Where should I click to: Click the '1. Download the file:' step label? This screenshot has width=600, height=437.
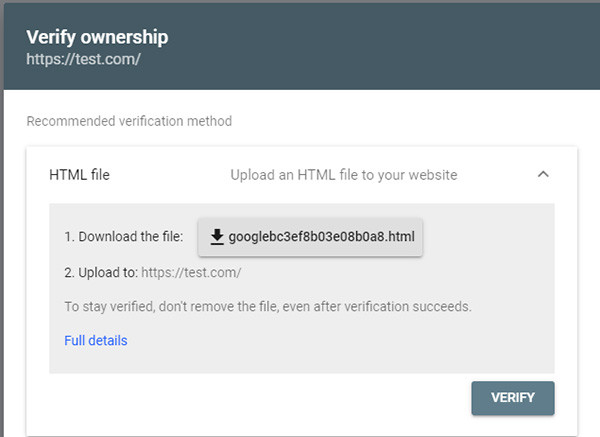(124, 236)
